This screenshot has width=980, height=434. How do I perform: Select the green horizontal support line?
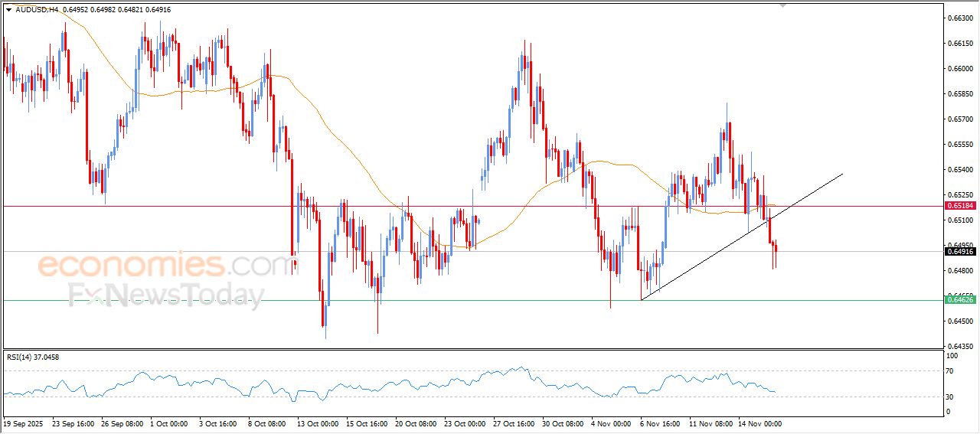[459, 300]
